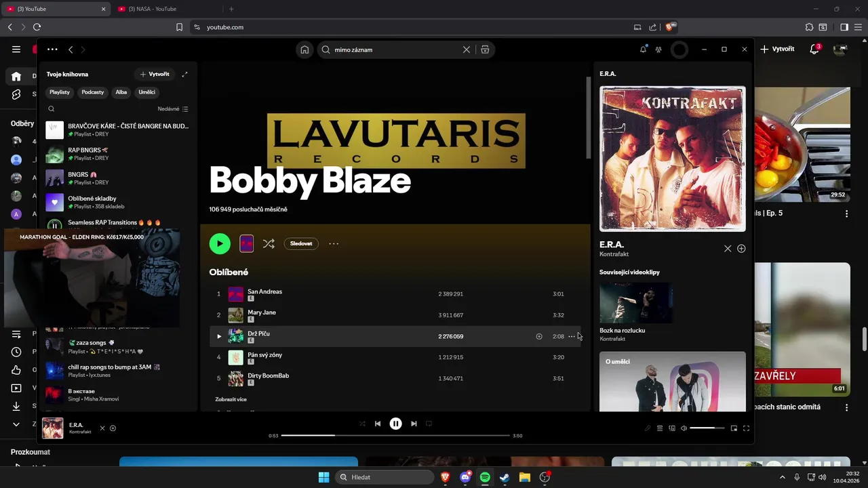Open more options for track 3
The height and width of the screenshot is (488, 868).
pyautogui.click(x=572, y=336)
